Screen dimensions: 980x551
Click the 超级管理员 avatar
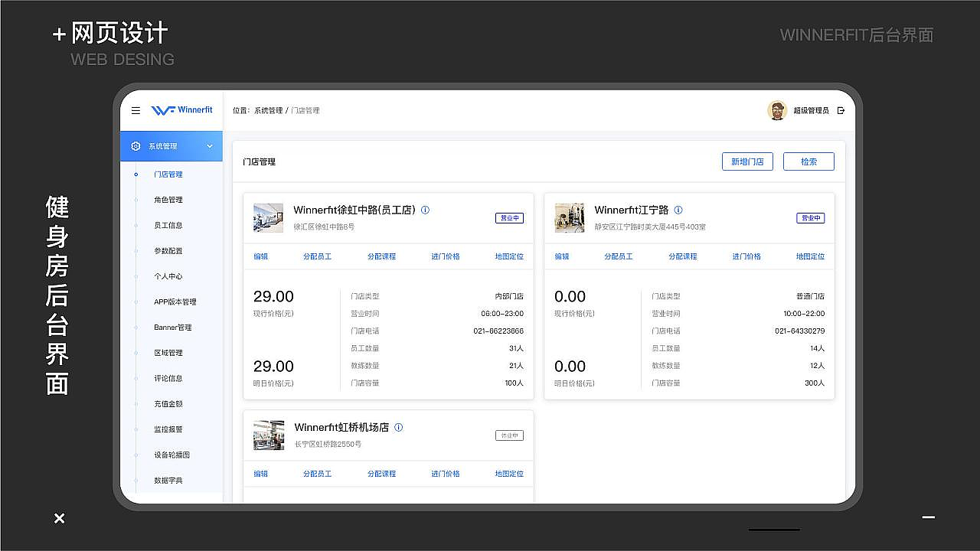pyautogui.click(x=777, y=110)
